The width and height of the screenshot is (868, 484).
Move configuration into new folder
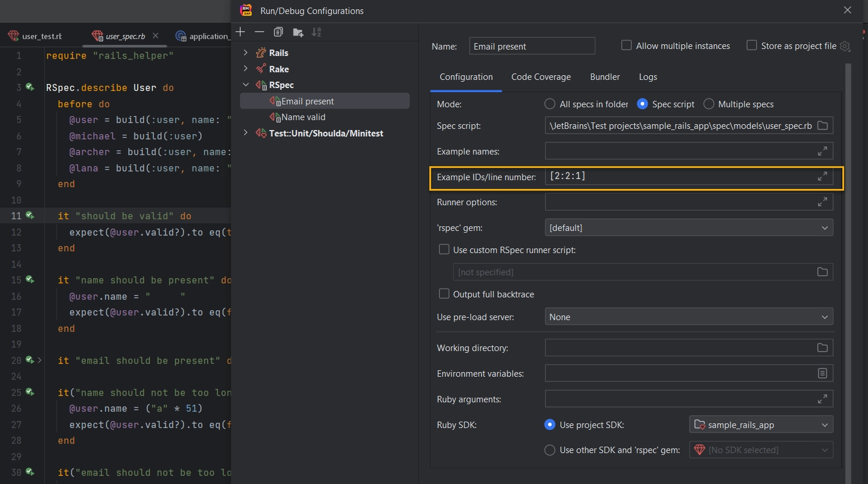pos(298,32)
